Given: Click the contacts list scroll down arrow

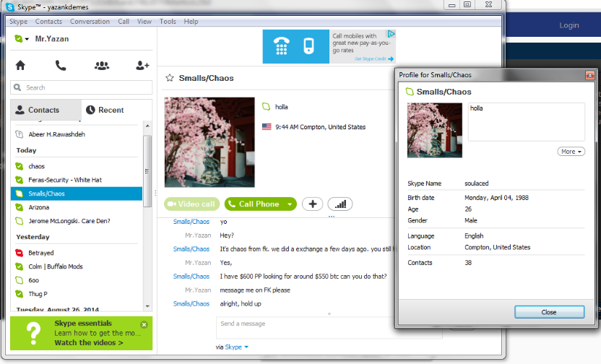Looking at the screenshot, I should pos(147,306).
